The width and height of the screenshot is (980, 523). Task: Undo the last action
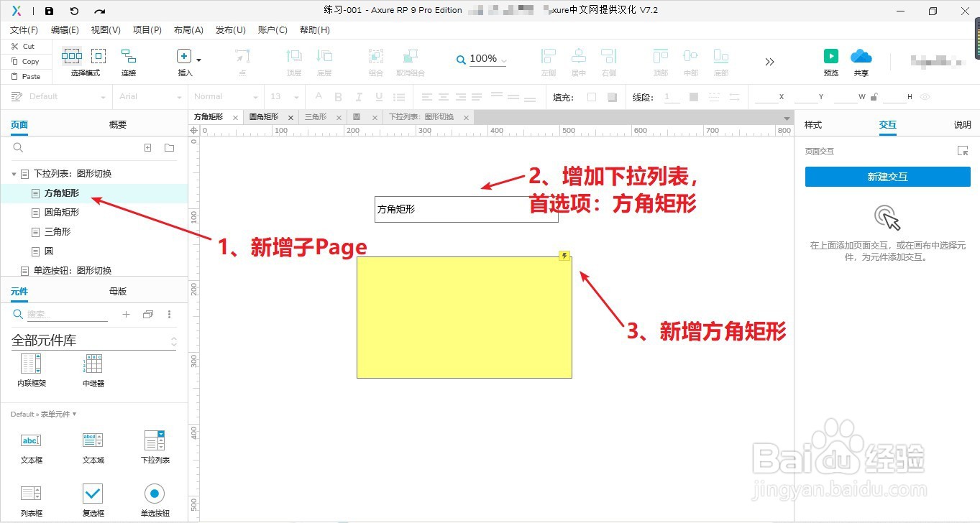pyautogui.click(x=74, y=11)
